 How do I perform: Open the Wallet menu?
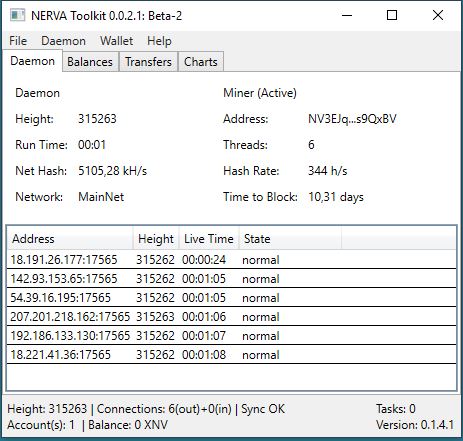coord(116,41)
